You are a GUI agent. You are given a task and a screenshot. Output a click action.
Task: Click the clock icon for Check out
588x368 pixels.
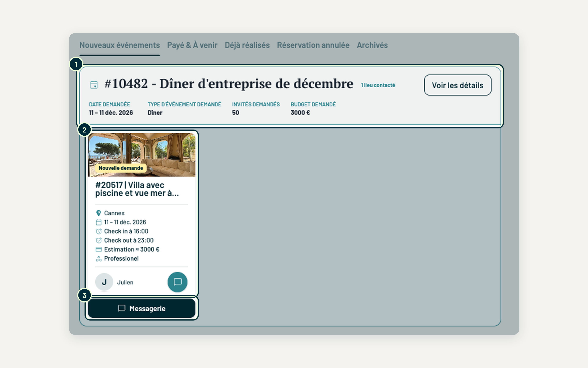point(98,240)
